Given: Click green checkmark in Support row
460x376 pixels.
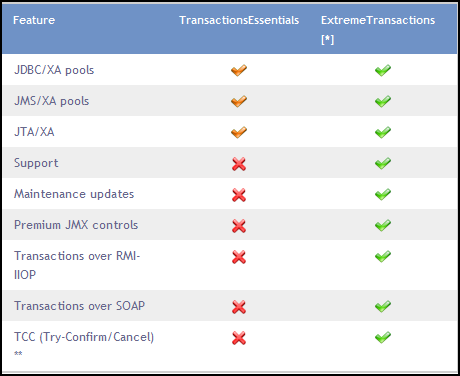Looking at the screenshot, I should [383, 163].
